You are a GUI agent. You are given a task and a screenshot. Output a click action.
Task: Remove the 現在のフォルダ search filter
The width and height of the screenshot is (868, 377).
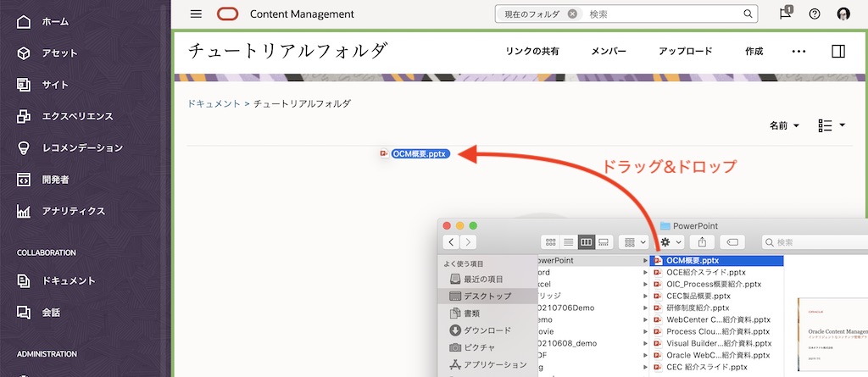coord(573,14)
